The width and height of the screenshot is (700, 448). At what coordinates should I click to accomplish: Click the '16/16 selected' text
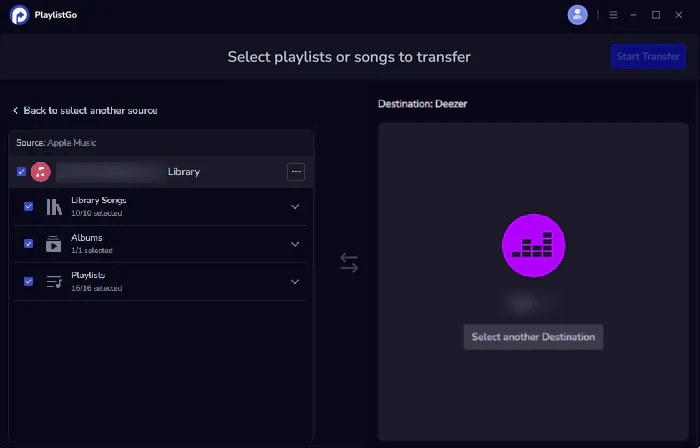click(96, 288)
